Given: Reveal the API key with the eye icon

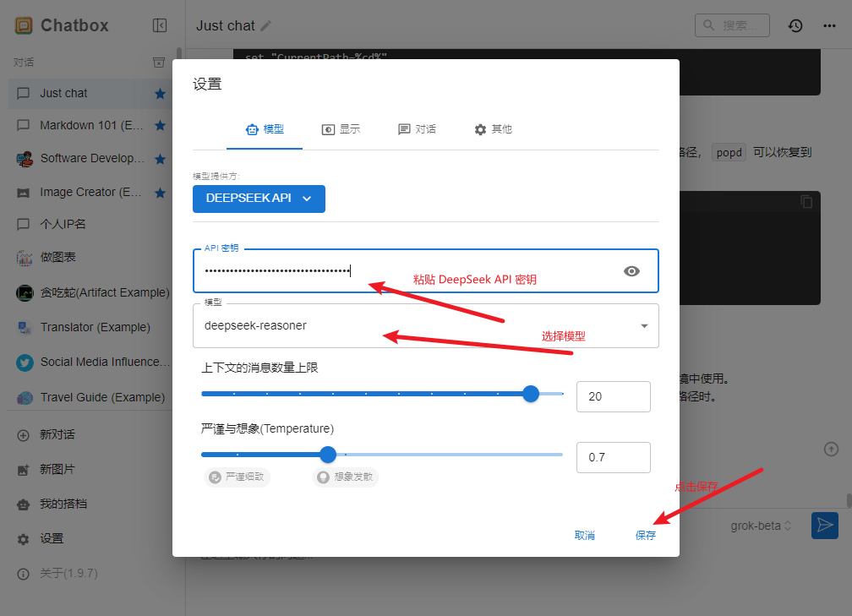Looking at the screenshot, I should (x=631, y=270).
